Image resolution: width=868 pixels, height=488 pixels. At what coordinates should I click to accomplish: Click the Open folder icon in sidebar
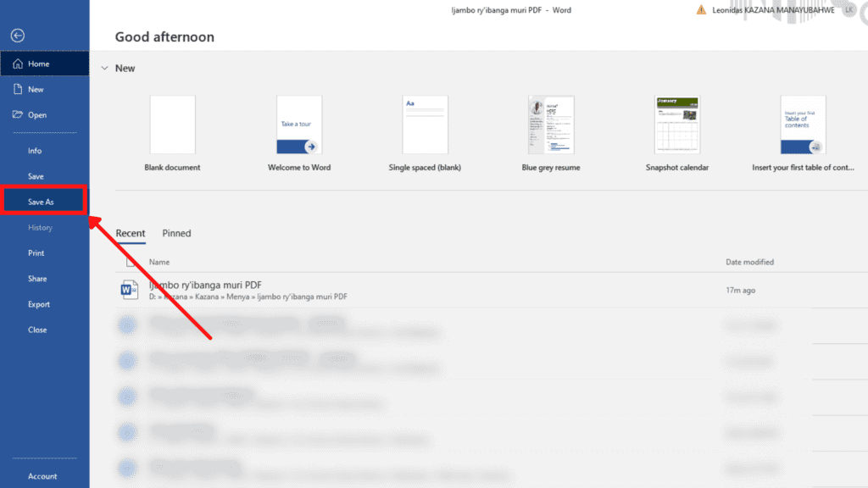tap(18, 114)
